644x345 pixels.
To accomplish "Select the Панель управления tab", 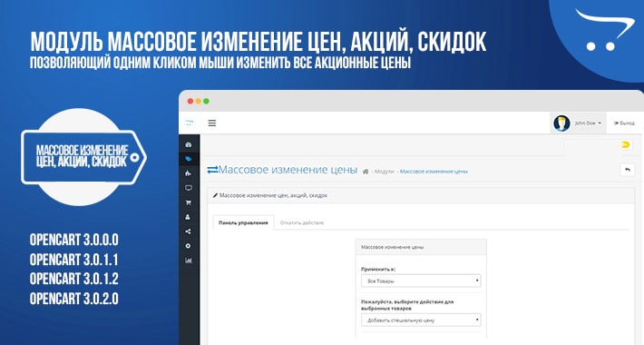I will (x=243, y=222).
